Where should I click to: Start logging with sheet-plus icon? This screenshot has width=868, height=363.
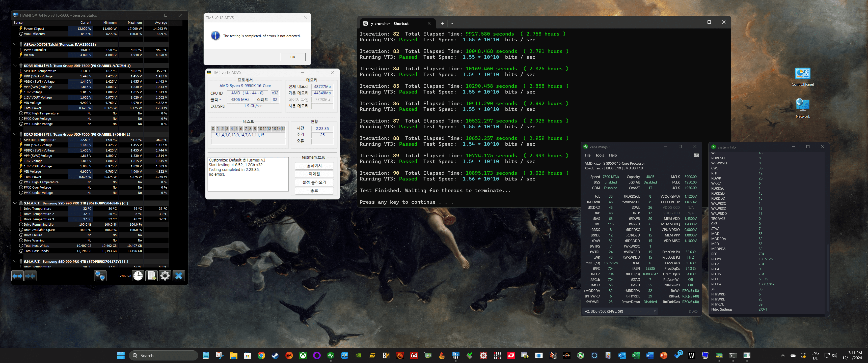[x=152, y=276]
